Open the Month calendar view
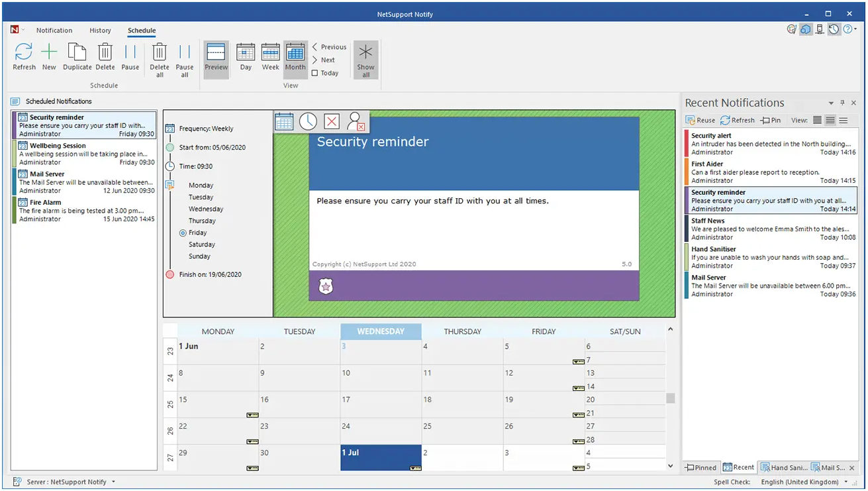Screen dimensions: 868x491 point(295,58)
